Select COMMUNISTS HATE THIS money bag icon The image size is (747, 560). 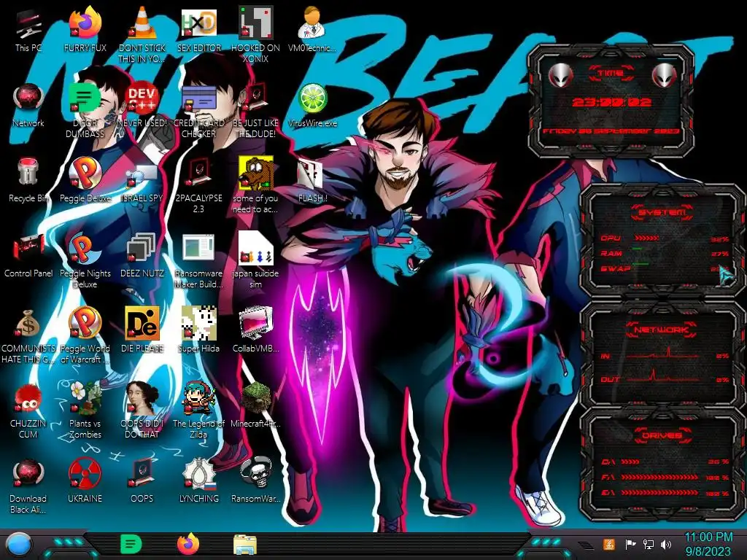click(28, 323)
